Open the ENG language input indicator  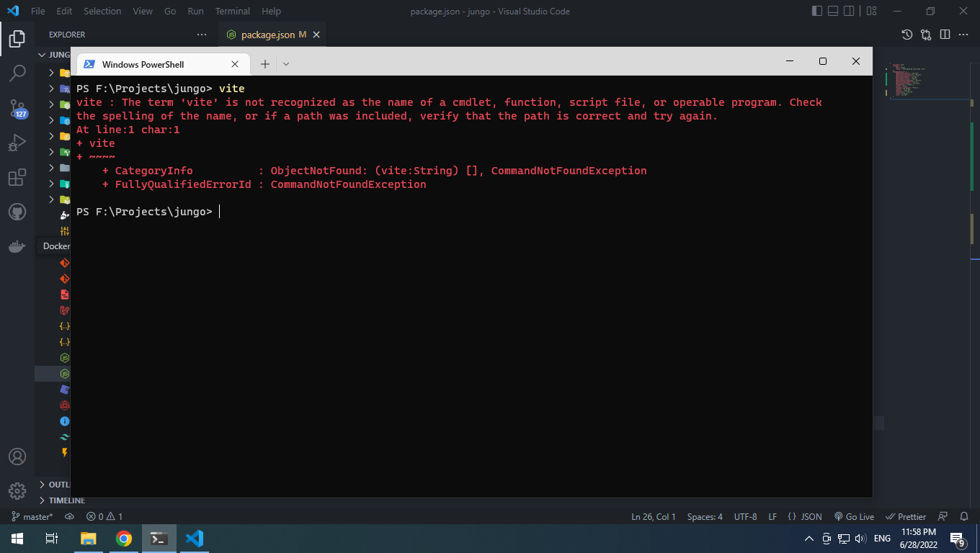pos(882,539)
